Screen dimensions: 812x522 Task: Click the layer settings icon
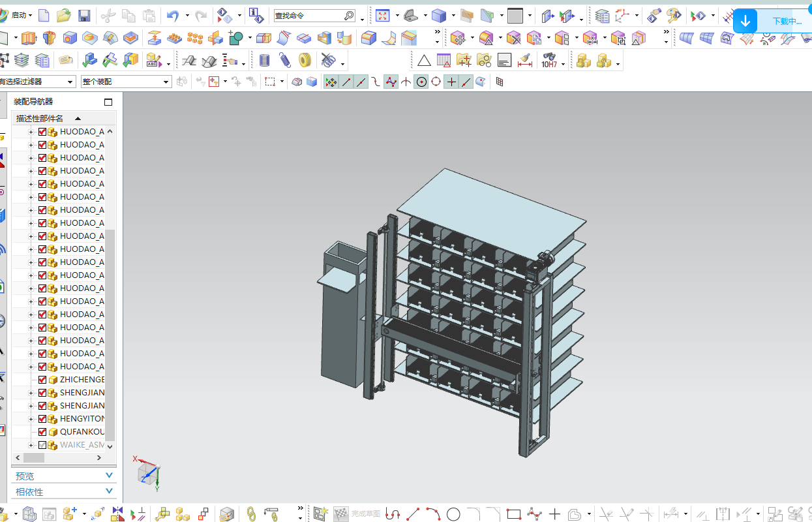(x=603, y=15)
